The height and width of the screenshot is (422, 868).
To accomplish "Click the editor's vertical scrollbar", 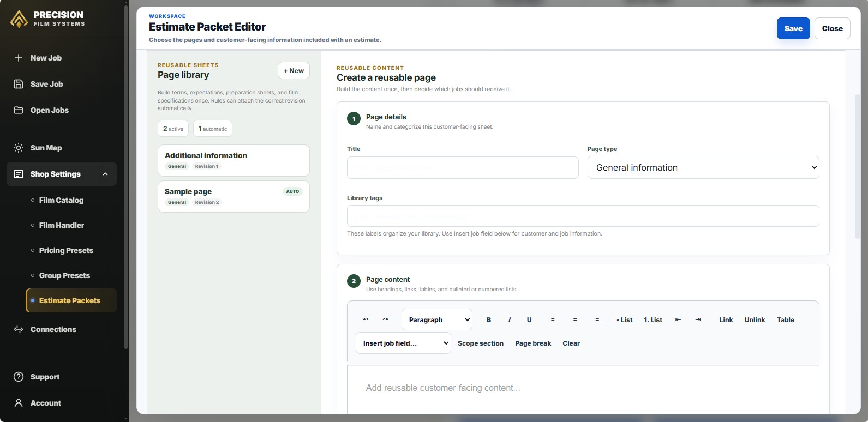I will coord(857,167).
